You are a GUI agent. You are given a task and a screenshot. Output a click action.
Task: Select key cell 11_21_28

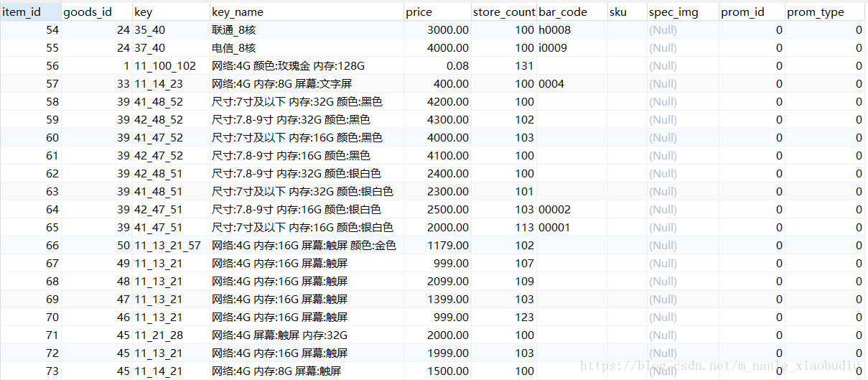tap(172, 335)
